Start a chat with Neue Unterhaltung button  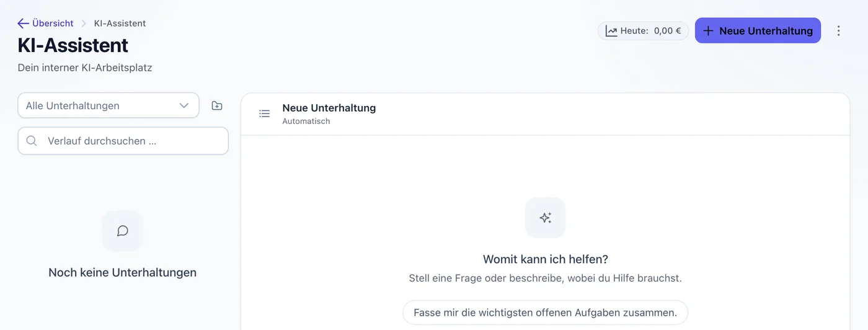coord(758,30)
